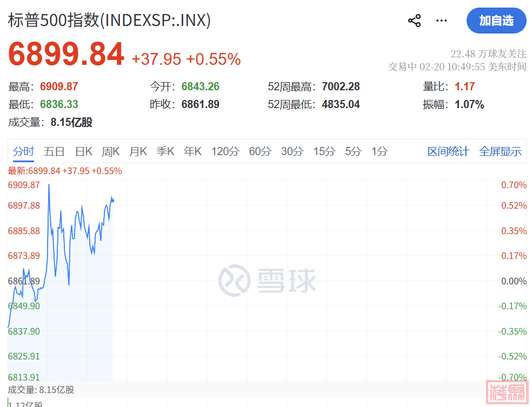Image resolution: width=532 pixels, height=407 pixels.
Task: Select the 30分 interval tab
Action: pyautogui.click(x=292, y=152)
